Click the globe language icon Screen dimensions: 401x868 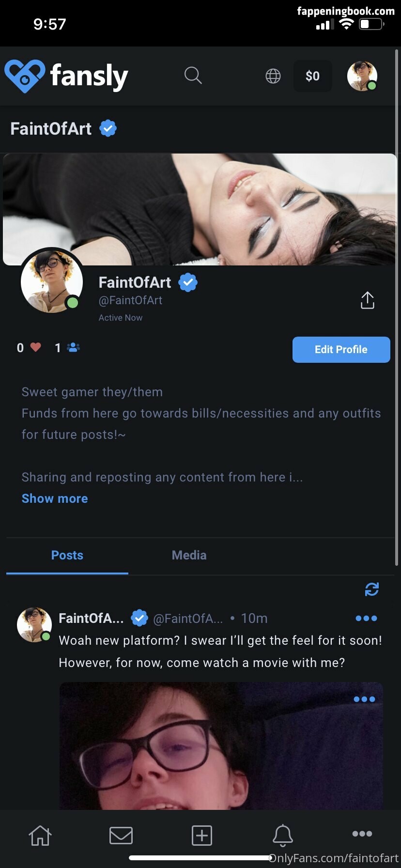(x=273, y=76)
